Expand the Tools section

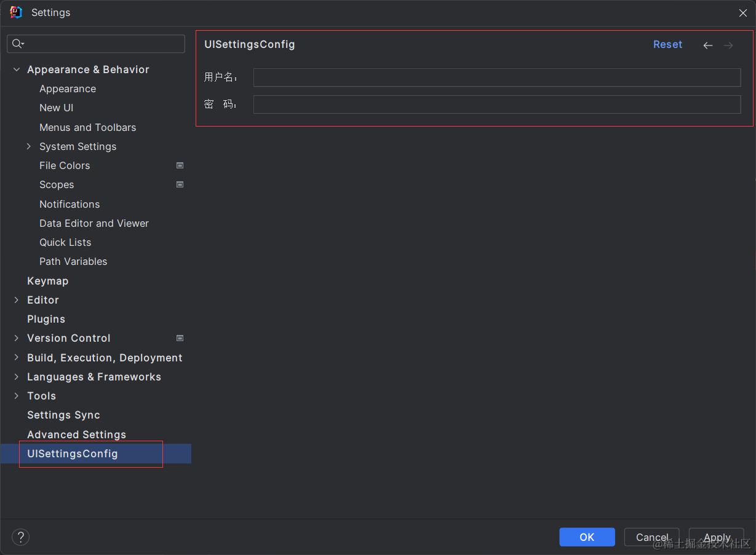(17, 396)
